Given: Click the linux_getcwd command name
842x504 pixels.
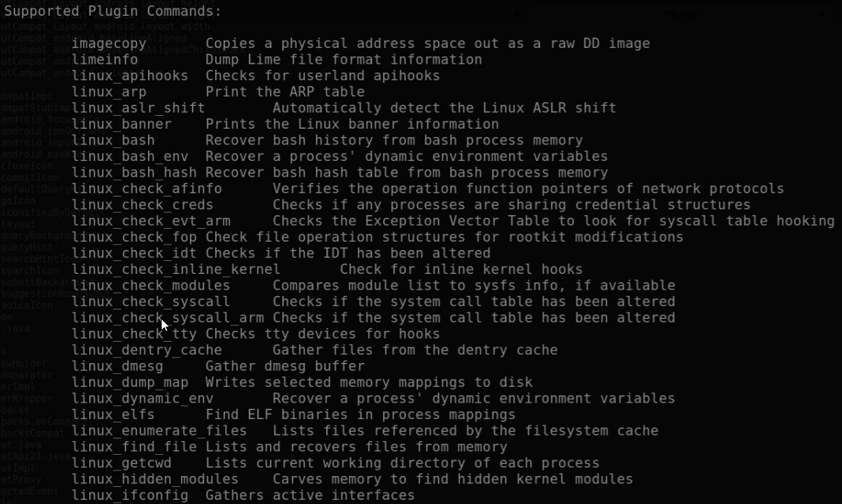Looking at the screenshot, I should coord(122,463).
